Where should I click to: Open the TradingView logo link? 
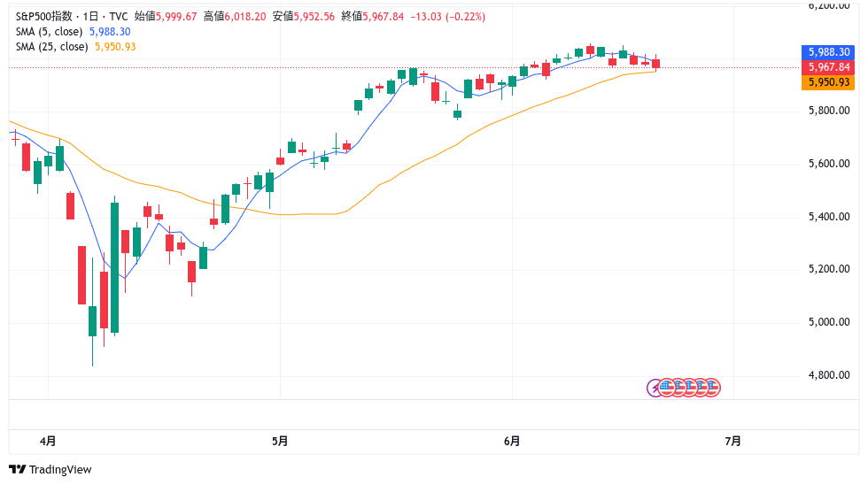pos(50,470)
